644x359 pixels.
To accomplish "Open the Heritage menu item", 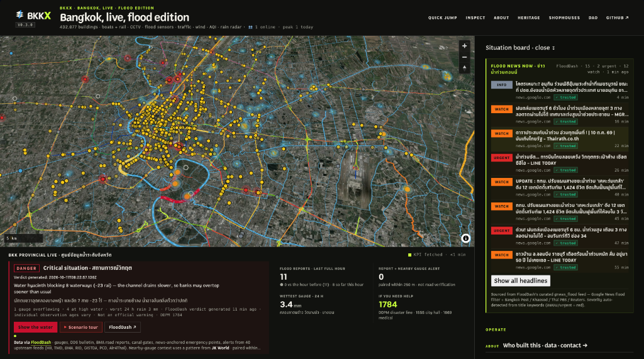I will point(528,18).
